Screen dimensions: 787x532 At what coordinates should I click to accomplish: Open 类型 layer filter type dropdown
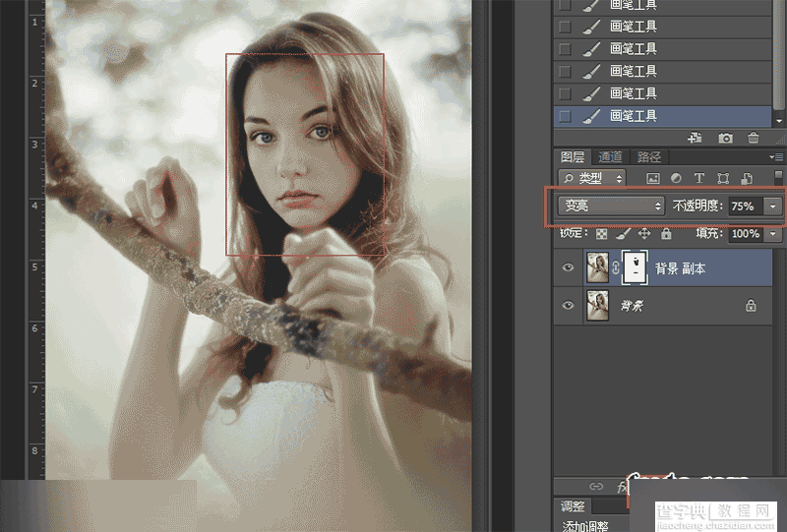pyautogui.click(x=591, y=178)
